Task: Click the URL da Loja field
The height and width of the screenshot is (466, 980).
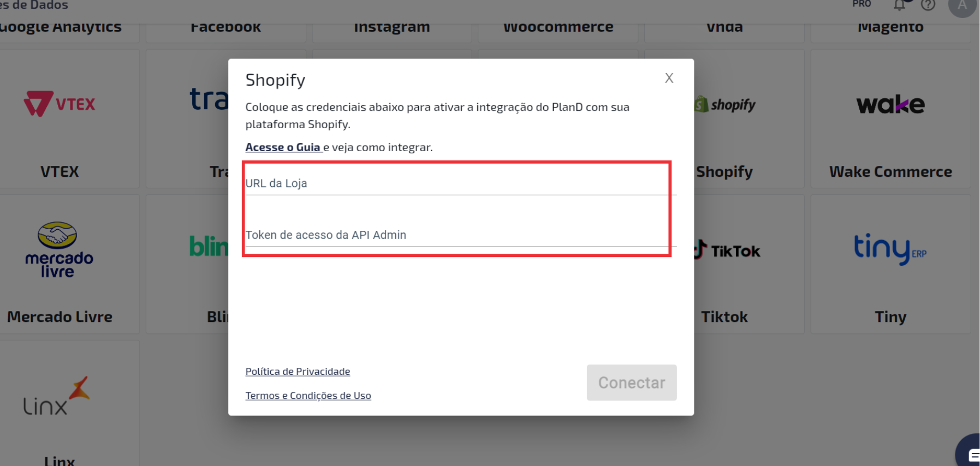Action: pos(461,183)
